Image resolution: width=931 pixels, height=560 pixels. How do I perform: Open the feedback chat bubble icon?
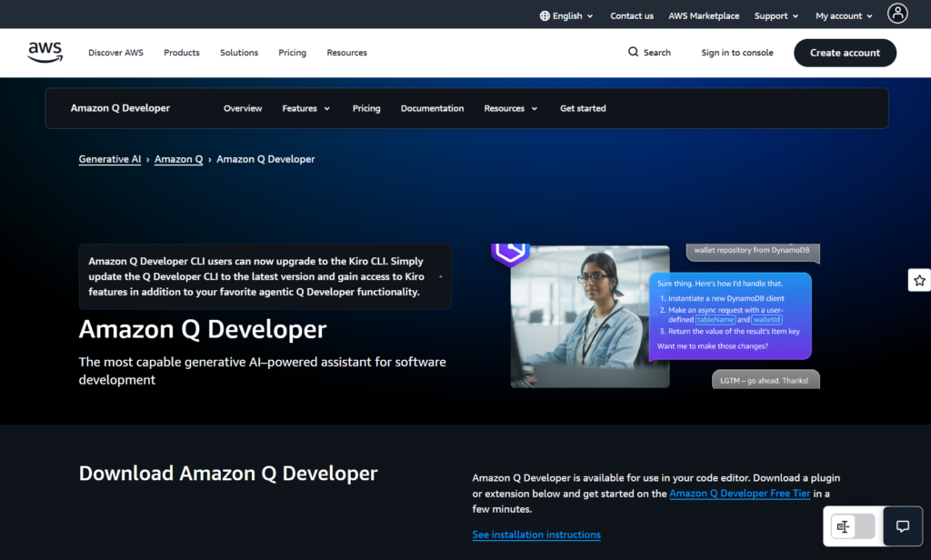[x=902, y=526]
